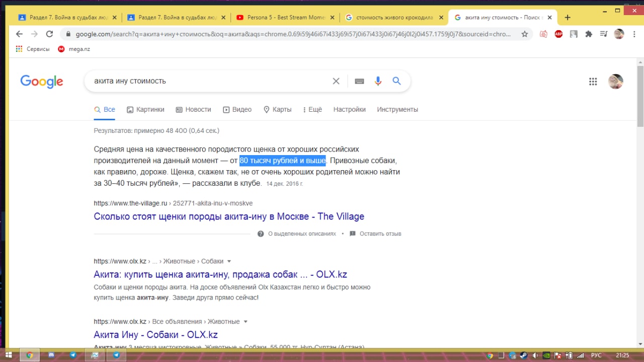The width and height of the screenshot is (644, 362).
Task: Open the media control playlist icon
Action: (604, 34)
